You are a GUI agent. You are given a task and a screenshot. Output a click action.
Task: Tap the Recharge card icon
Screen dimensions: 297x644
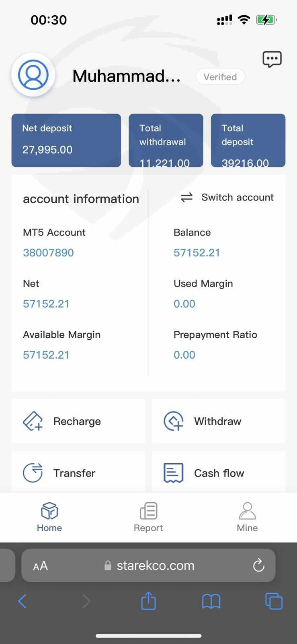point(33,421)
